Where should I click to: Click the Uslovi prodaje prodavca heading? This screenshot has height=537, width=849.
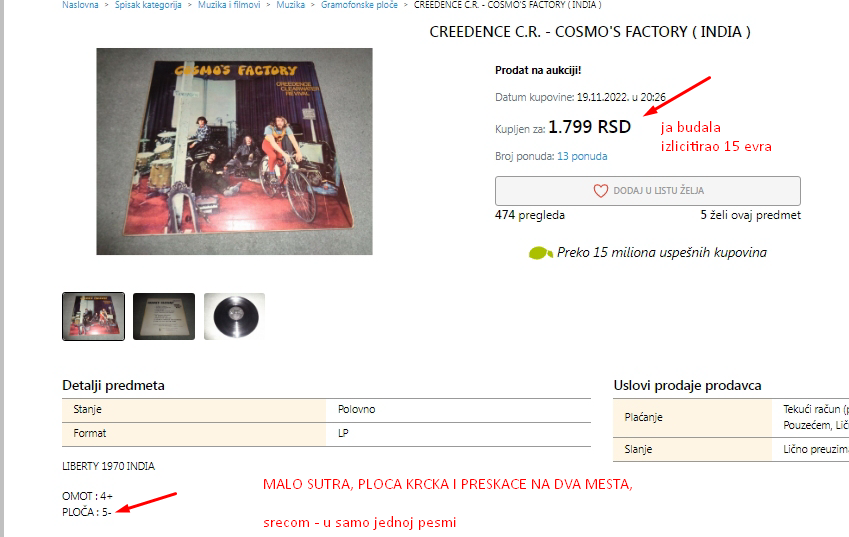[687, 385]
